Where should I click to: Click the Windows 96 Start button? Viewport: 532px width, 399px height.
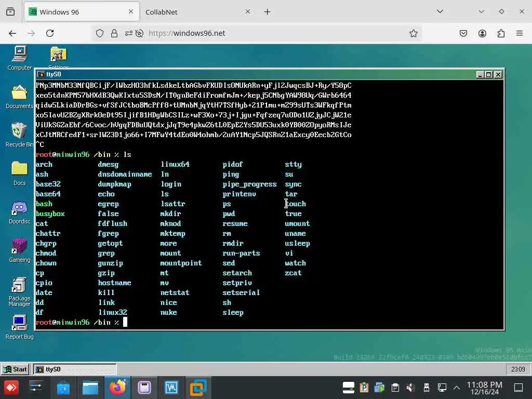[15, 369]
